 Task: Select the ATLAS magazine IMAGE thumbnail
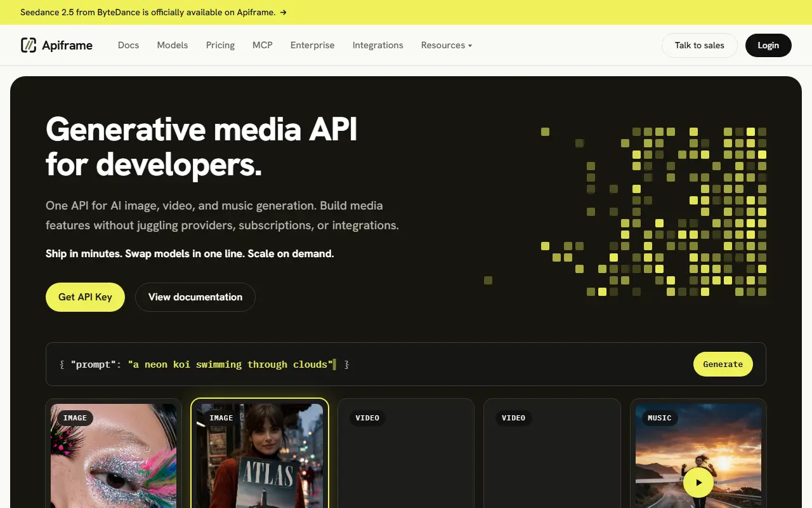pos(259,456)
